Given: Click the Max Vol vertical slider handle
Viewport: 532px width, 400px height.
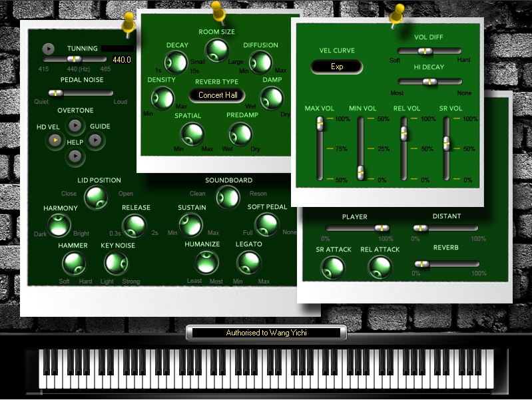Looking at the screenshot, I should (x=320, y=122).
